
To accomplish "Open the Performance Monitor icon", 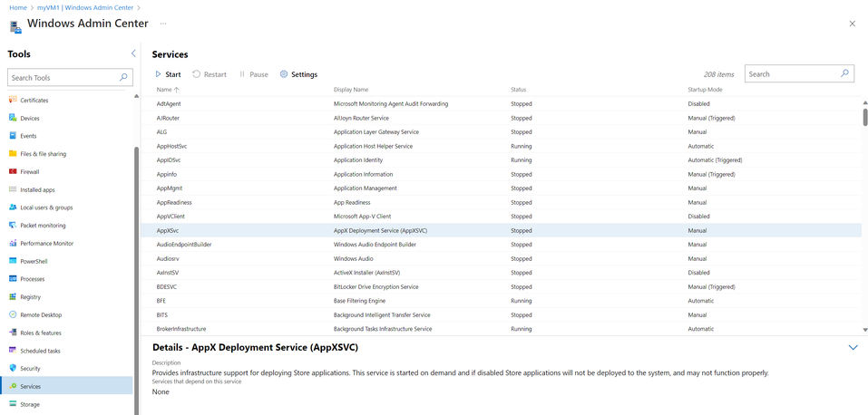I will (13, 243).
